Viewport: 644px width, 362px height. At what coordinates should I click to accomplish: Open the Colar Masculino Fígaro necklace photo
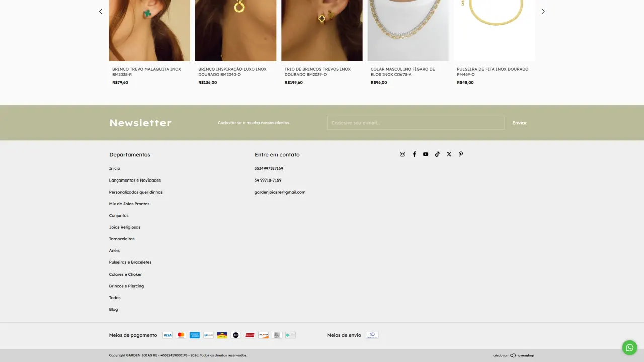[x=408, y=31]
